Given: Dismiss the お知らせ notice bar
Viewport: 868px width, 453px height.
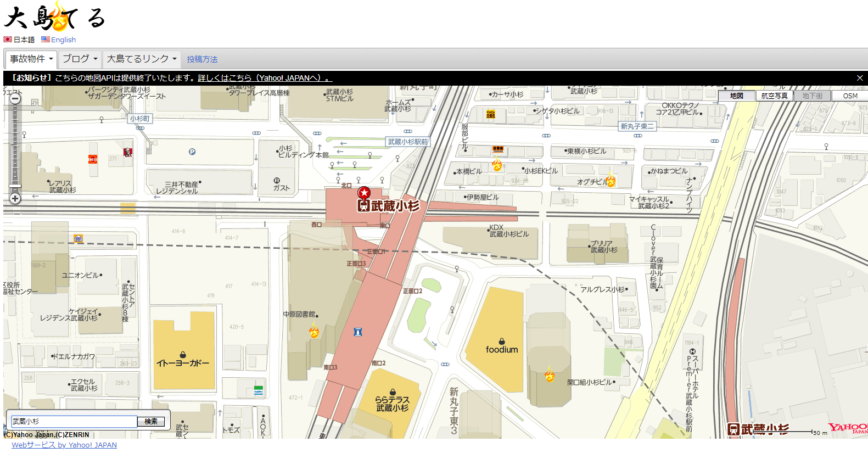Looking at the screenshot, I should click(x=860, y=78).
